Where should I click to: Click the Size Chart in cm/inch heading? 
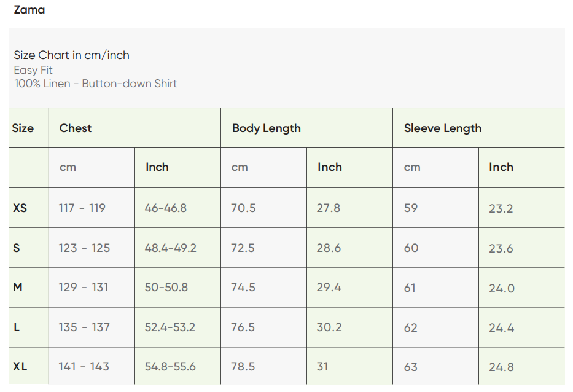[x=72, y=55]
